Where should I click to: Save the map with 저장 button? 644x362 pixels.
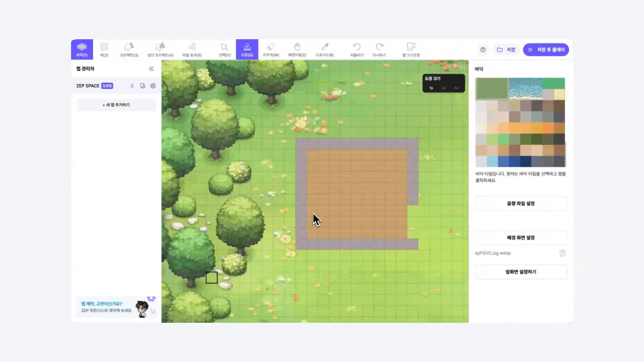(x=506, y=50)
